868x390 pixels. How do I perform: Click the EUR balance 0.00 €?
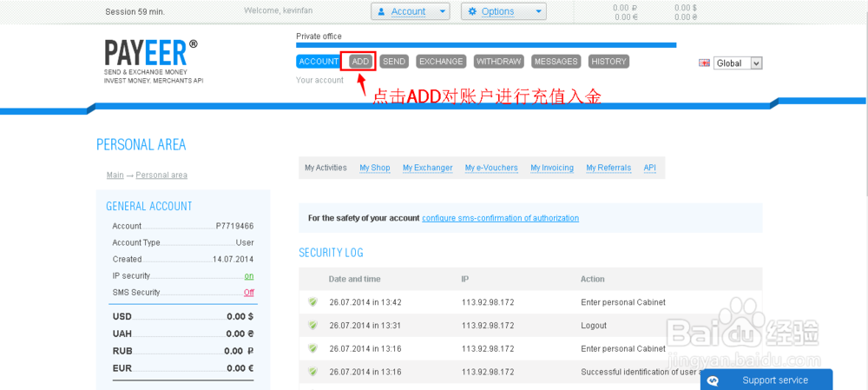(x=240, y=367)
